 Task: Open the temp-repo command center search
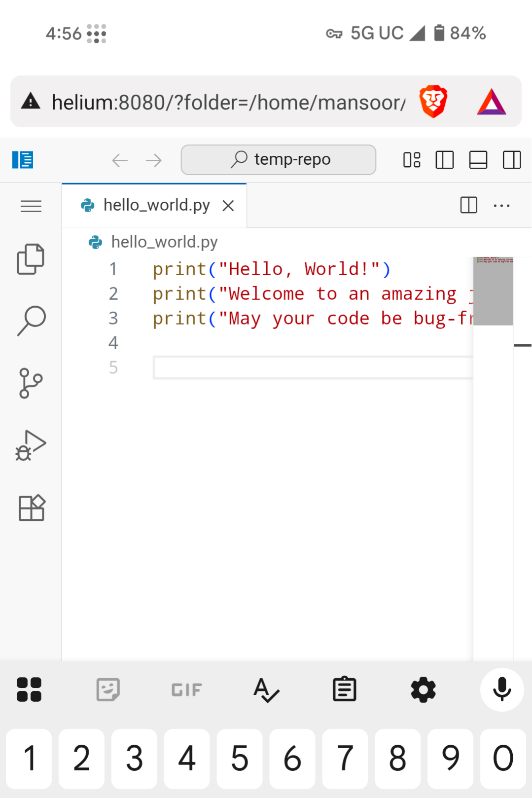click(278, 160)
